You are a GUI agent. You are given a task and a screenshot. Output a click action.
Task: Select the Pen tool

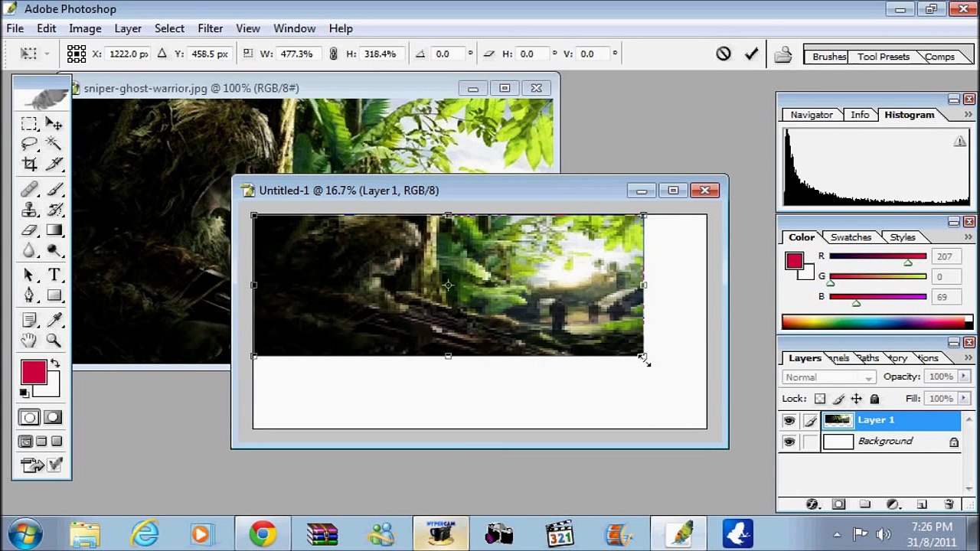click(x=29, y=295)
